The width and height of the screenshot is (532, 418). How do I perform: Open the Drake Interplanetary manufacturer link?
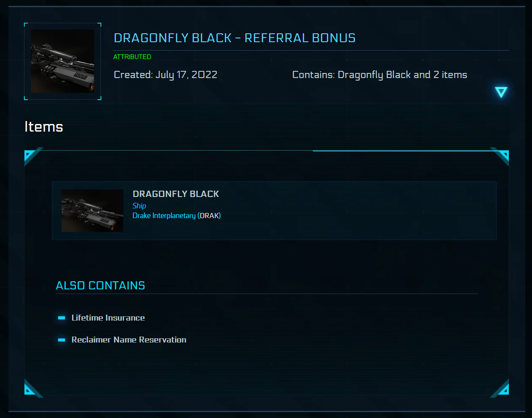[164, 216]
